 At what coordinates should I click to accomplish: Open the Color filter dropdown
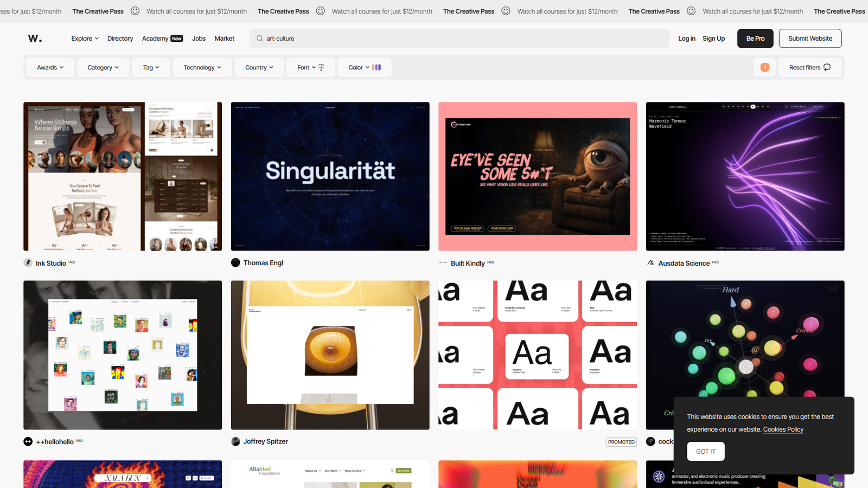tap(365, 67)
